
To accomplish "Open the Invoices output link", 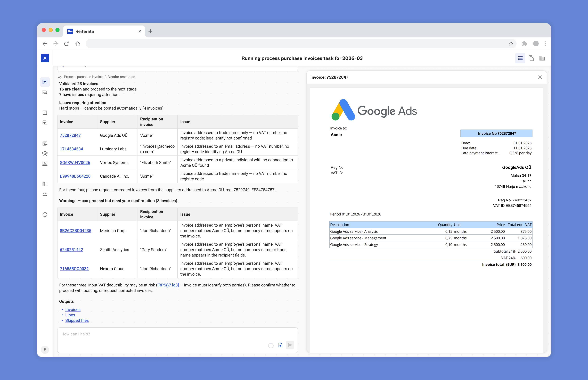I will pos(73,309).
